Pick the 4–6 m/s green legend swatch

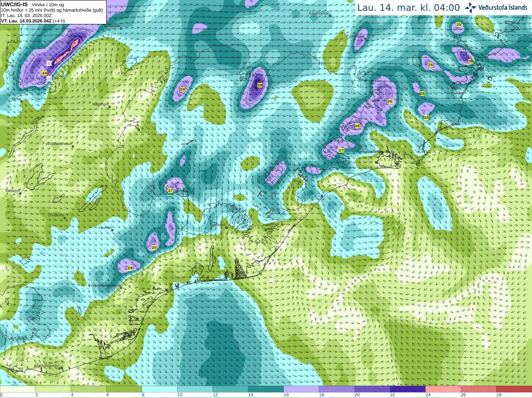click(x=89, y=389)
